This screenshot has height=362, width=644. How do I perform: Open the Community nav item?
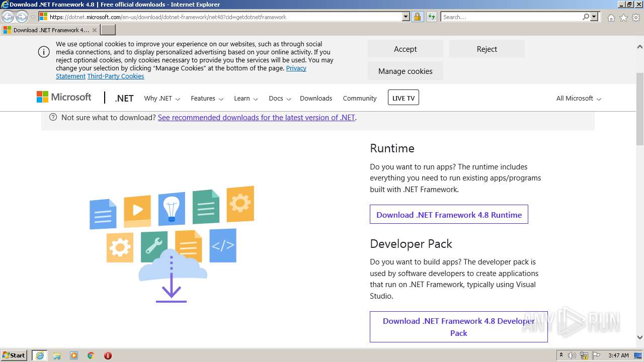pos(360,99)
